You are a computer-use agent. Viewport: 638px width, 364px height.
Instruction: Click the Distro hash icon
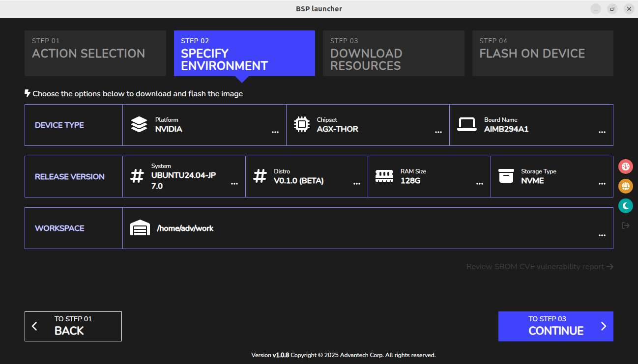tap(261, 176)
